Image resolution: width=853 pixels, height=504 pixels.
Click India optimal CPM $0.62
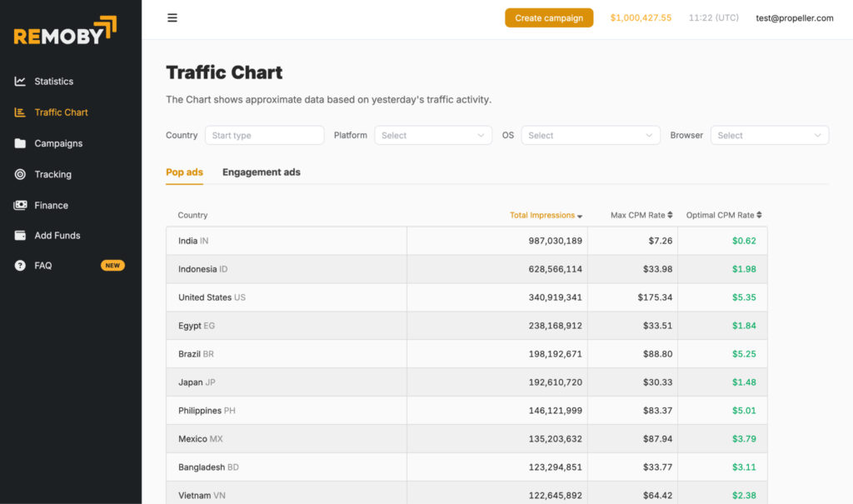[x=744, y=241]
